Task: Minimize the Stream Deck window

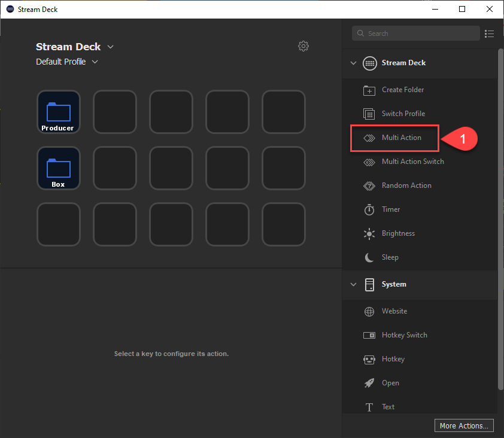Action: 435,9
